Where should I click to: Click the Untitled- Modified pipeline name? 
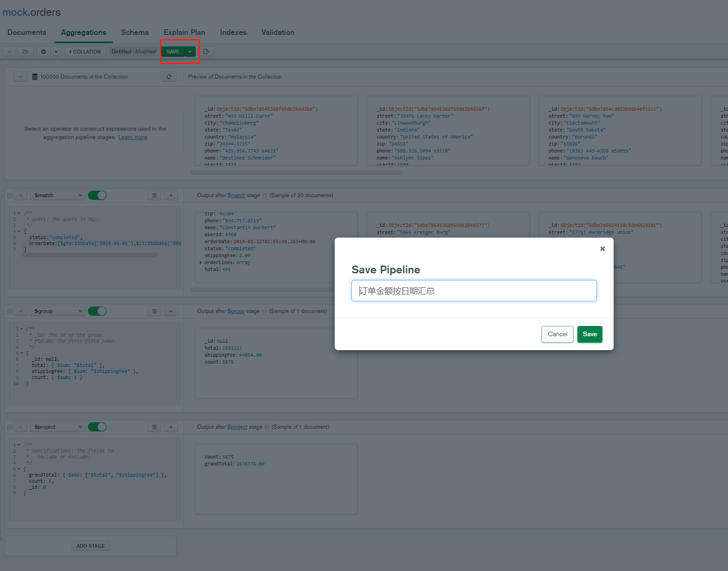134,52
